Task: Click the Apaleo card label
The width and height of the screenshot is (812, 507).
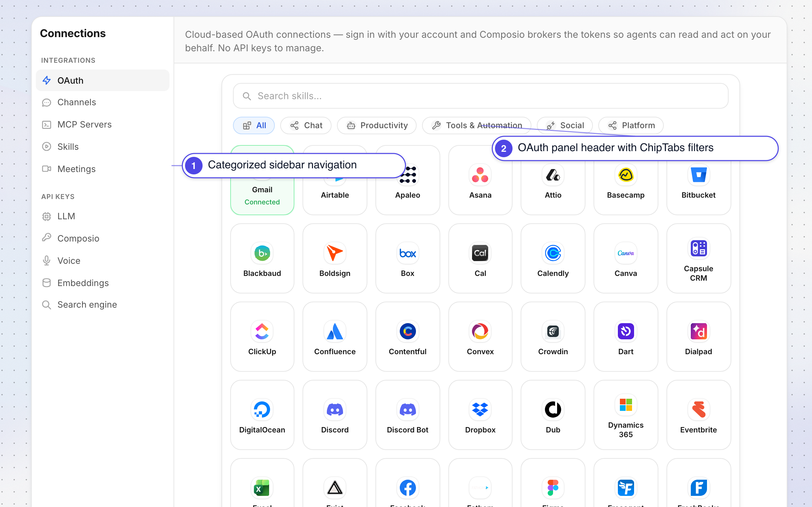Action: click(x=408, y=195)
